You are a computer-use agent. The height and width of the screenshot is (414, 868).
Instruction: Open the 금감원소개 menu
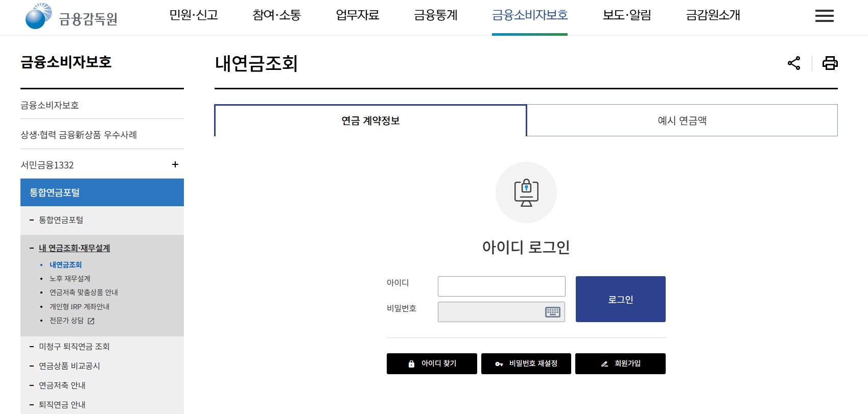click(x=713, y=15)
